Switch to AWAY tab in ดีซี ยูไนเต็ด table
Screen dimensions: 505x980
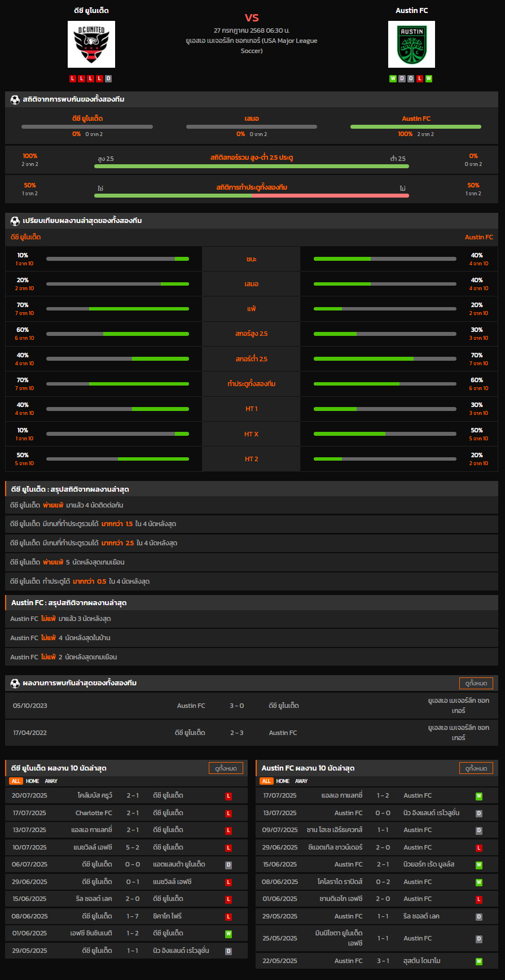point(51,781)
